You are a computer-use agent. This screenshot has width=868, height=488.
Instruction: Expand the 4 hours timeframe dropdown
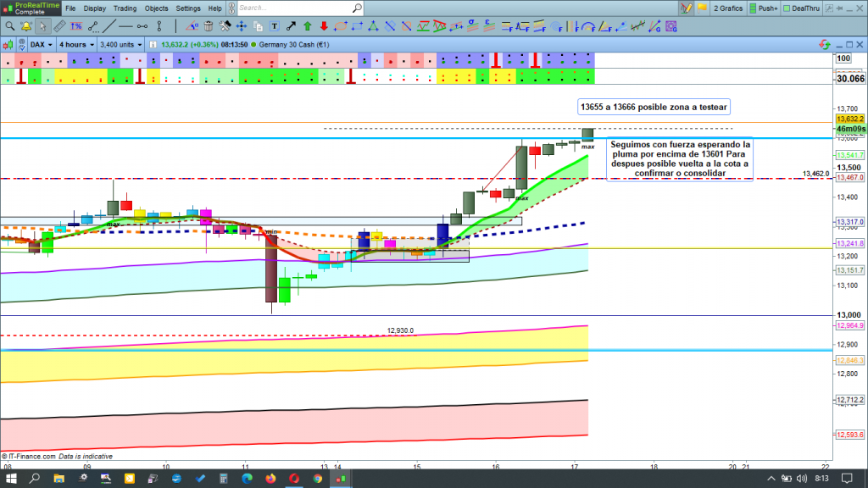pos(77,44)
